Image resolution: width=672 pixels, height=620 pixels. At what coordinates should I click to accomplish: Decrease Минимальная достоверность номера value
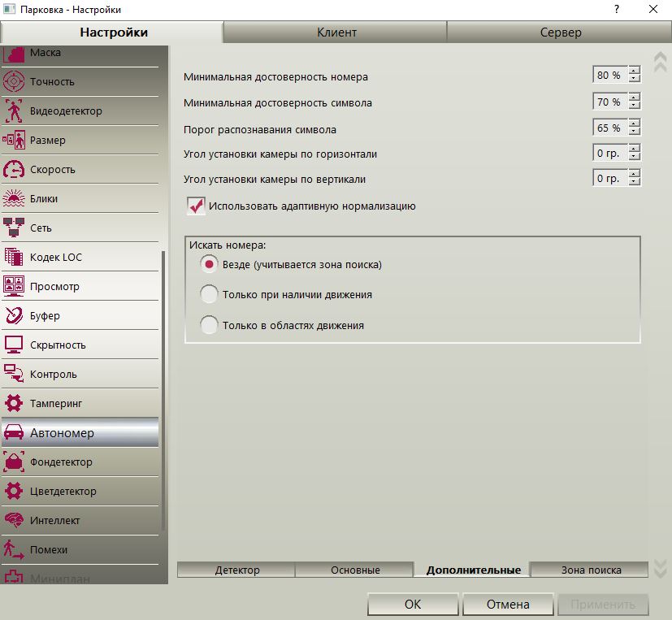point(634,78)
